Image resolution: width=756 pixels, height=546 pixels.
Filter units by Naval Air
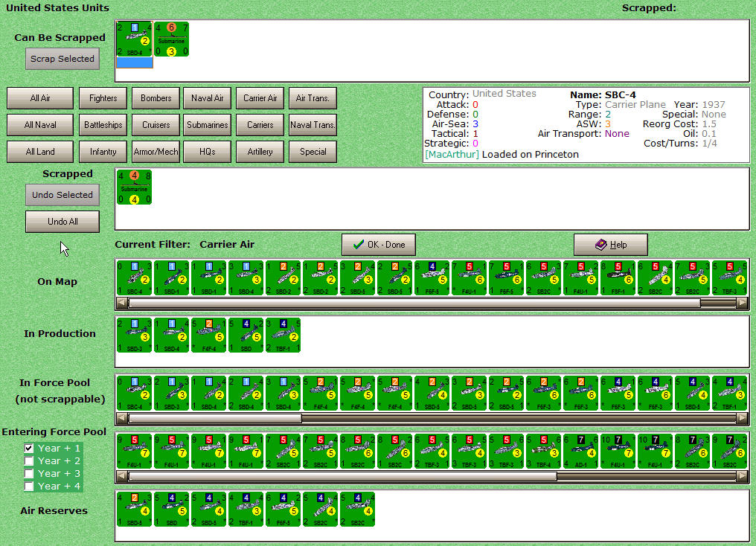point(208,98)
